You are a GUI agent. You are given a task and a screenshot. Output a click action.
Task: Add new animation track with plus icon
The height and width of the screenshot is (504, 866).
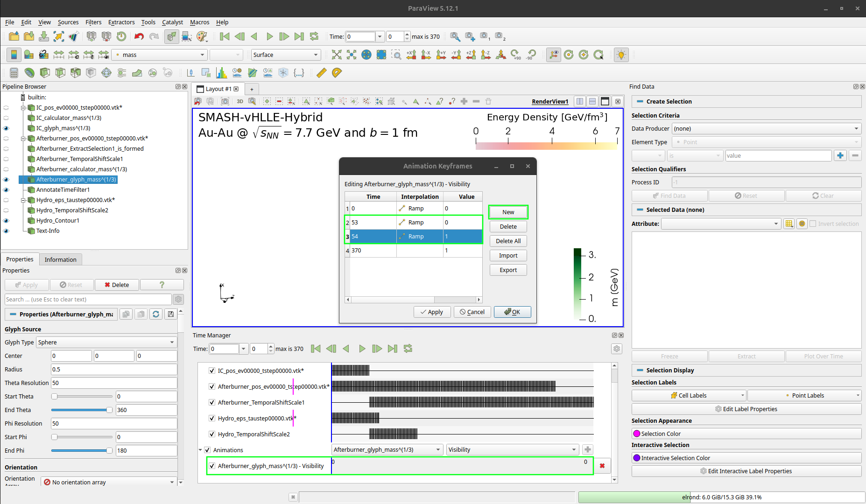pos(587,450)
